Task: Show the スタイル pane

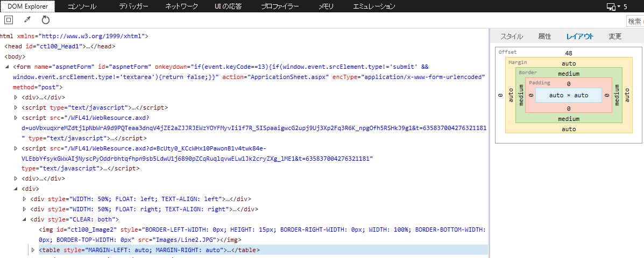Action: [511, 36]
